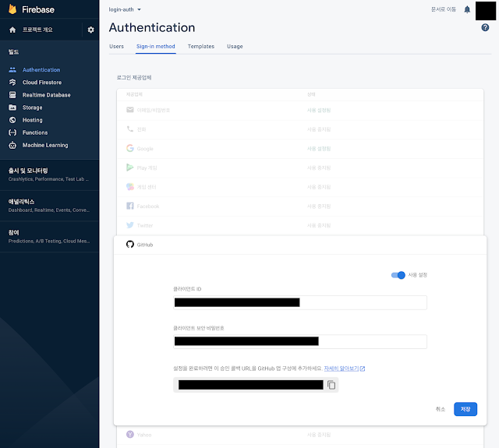This screenshot has width=499, height=448.
Task: Switch to the Users tab
Action: click(x=116, y=47)
